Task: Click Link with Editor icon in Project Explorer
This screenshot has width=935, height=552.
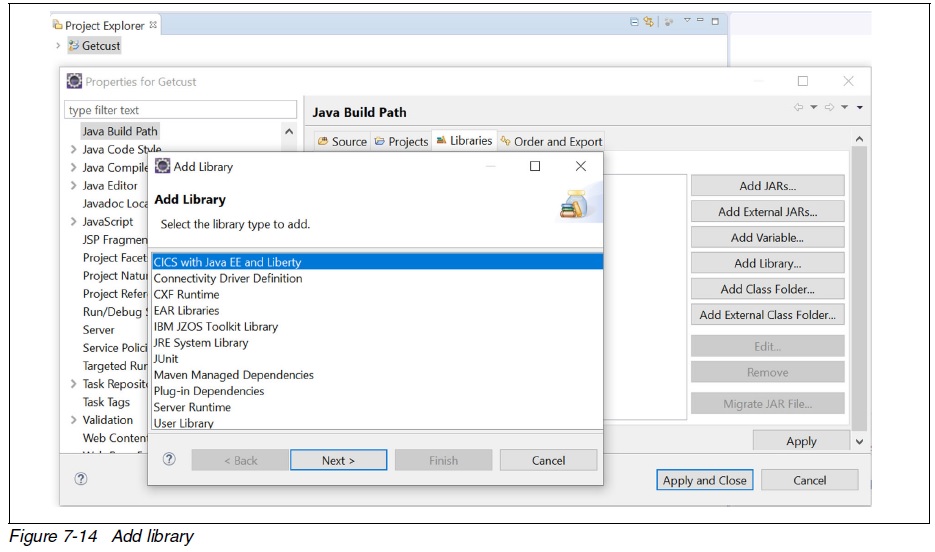Action: pos(650,22)
